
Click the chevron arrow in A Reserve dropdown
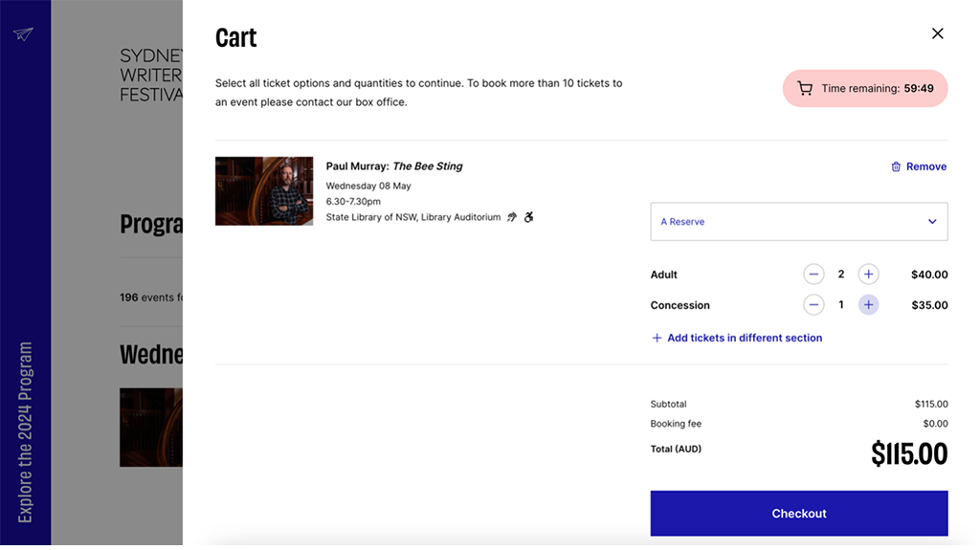(x=932, y=222)
